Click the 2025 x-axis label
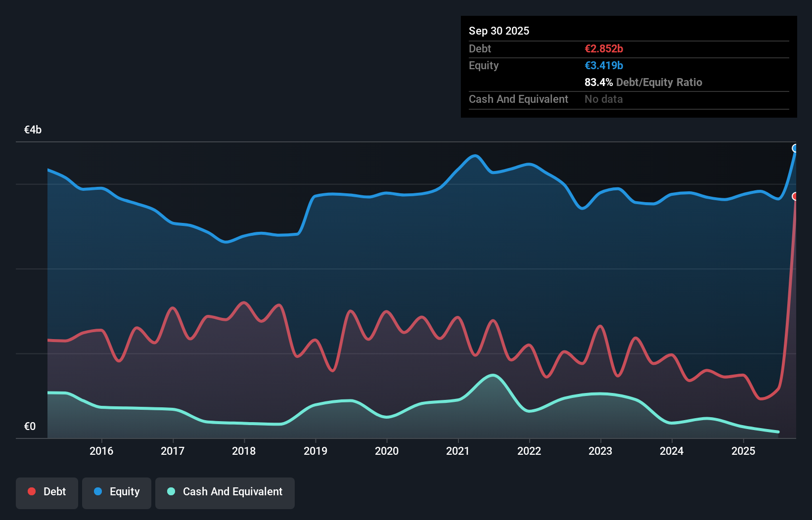The image size is (812, 520). point(743,451)
